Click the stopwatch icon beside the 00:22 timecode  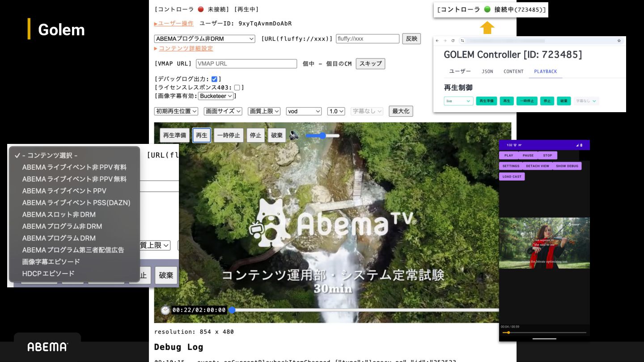[x=165, y=310]
